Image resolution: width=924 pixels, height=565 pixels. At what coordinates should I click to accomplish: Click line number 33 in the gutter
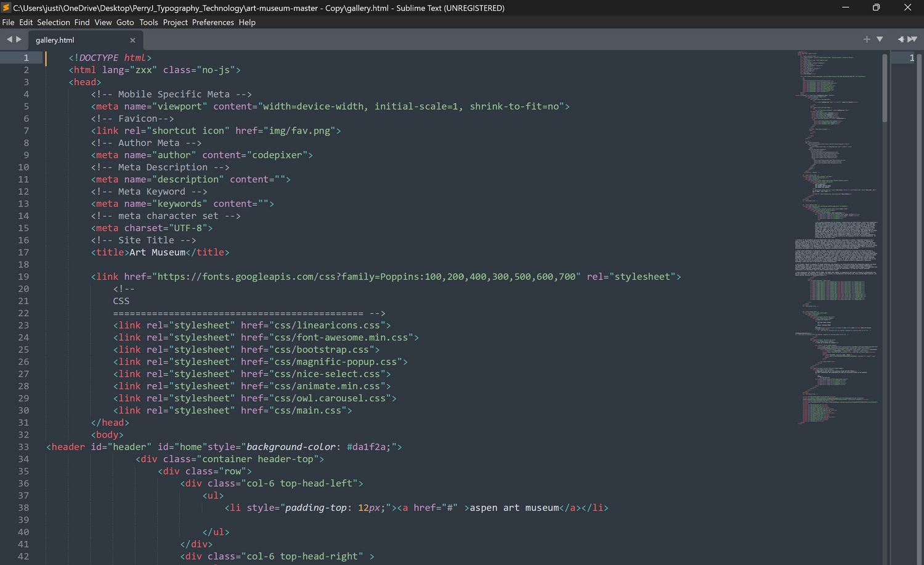point(23,447)
